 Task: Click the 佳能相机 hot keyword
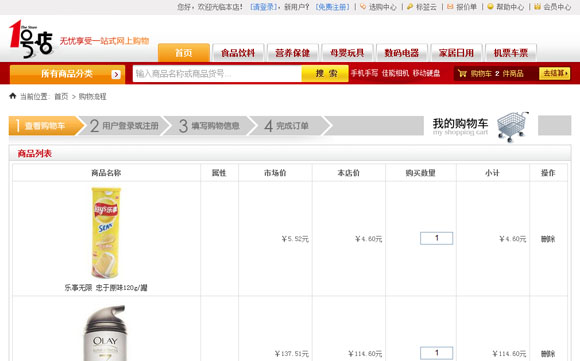(395, 73)
